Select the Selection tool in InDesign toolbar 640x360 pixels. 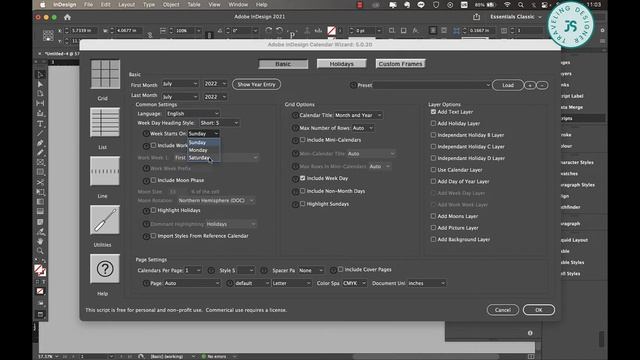pyautogui.click(x=40, y=75)
